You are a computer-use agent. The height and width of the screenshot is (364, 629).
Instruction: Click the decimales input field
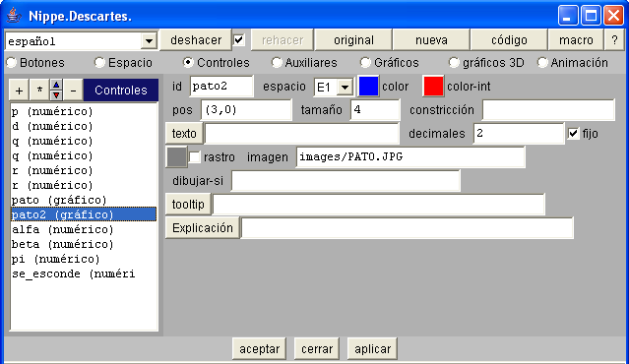click(x=519, y=133)
